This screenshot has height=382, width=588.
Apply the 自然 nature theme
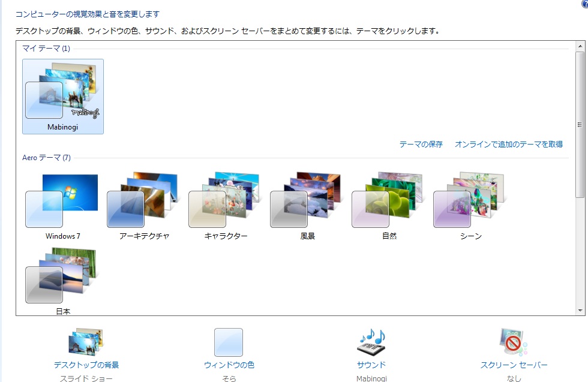389,206
